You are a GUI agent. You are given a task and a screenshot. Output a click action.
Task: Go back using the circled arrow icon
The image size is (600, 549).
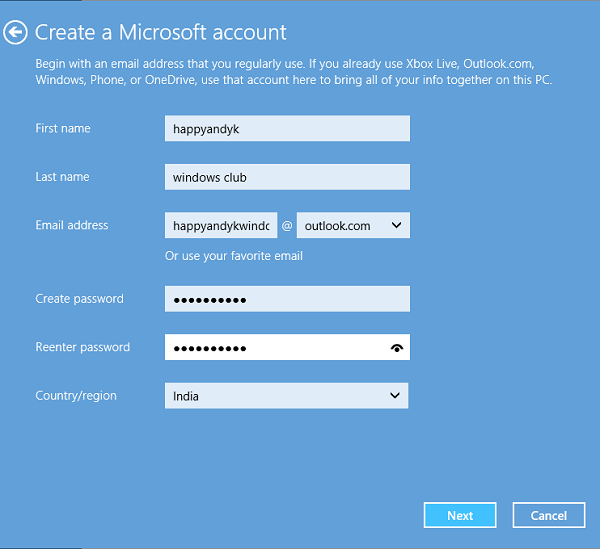click(x=15, y=32)
